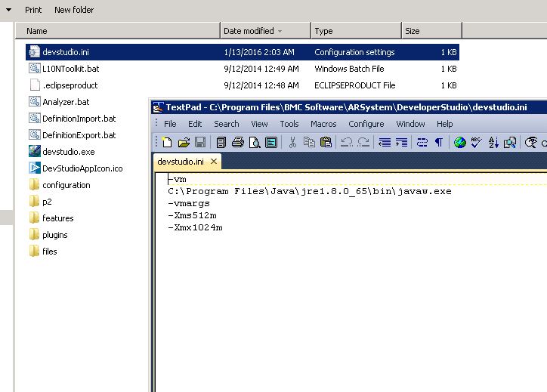Image resolution: width=547 pixels, height=392 pixels.
Task: Toggle Word Wrap in the toolbar
Action: [422, 142]
